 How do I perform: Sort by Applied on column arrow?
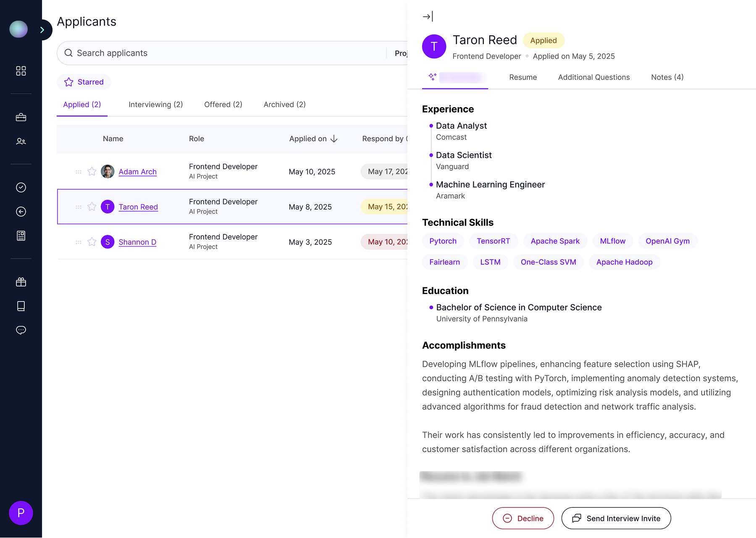pos(334,139)
